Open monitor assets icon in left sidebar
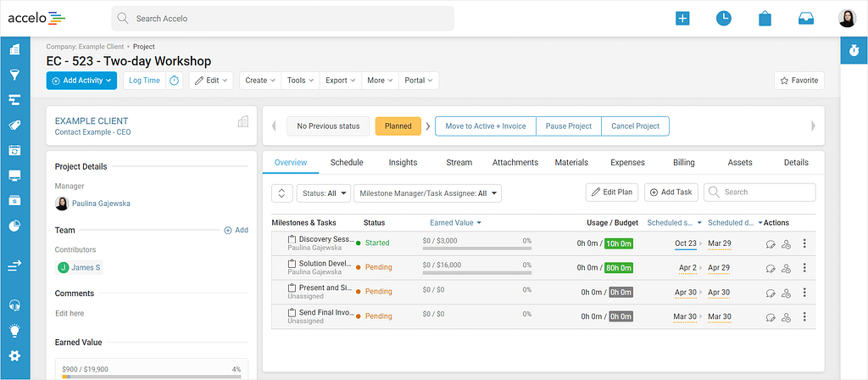Viewport: 868px width, 380px height. click(x=15, y=176)
